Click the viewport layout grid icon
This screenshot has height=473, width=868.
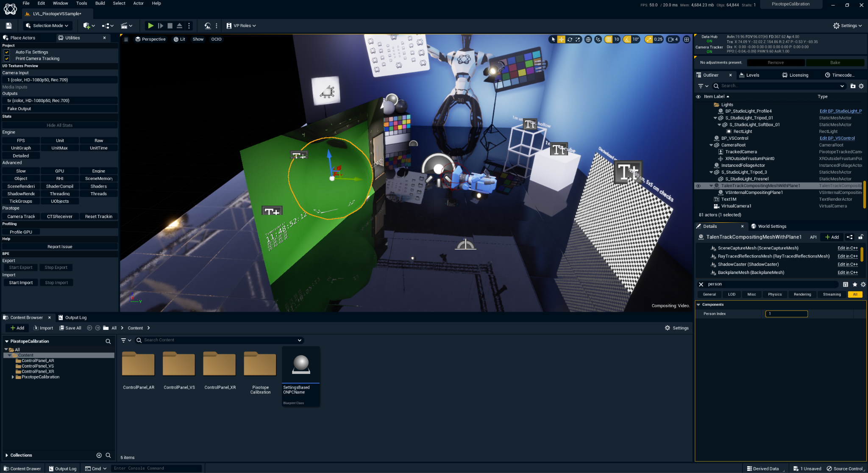coord(687,39)
